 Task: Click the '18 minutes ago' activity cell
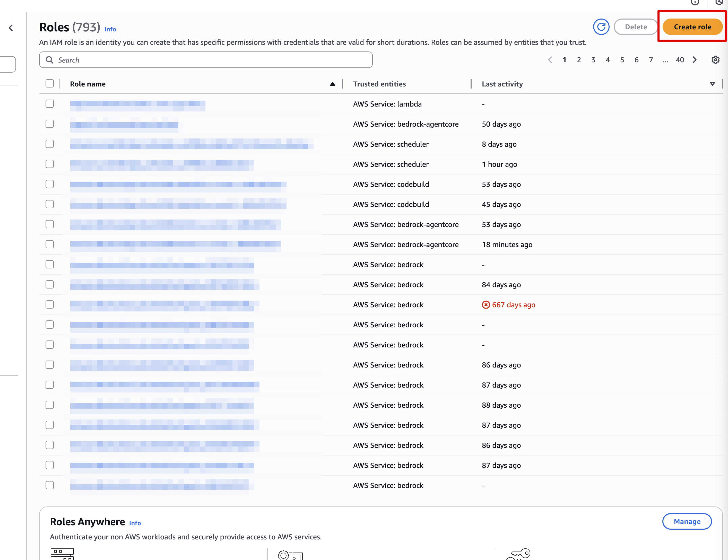[507, 244]
